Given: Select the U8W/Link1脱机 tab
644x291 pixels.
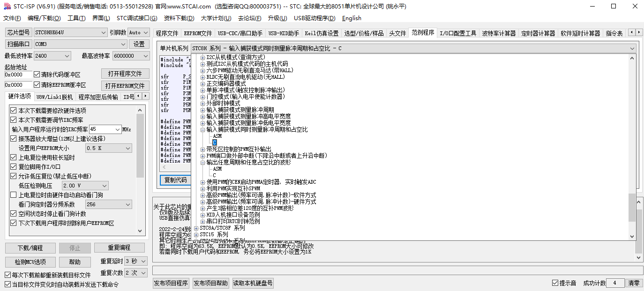Looking at the screenshot, I should [x=54, y=97].
